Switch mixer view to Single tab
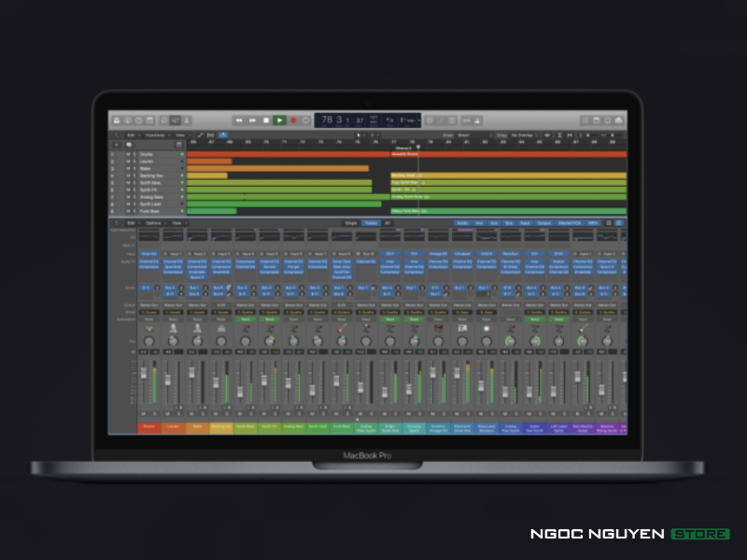747x560 pixels. pos(351,223)
